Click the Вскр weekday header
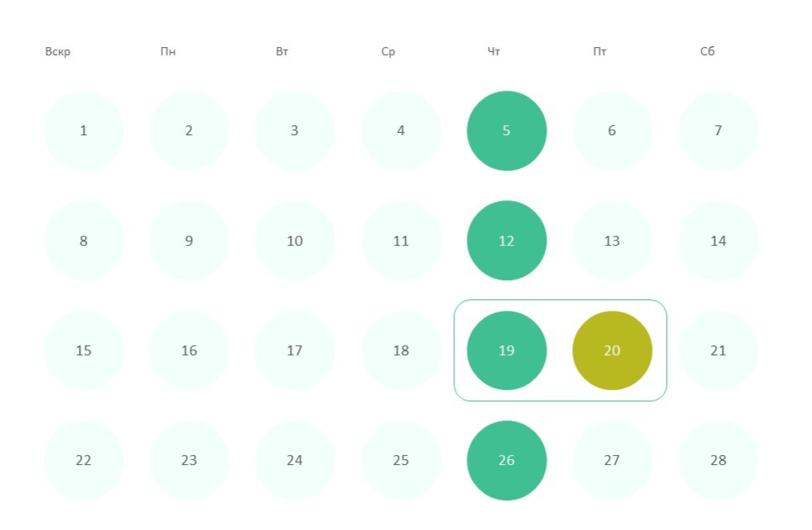 58,51
